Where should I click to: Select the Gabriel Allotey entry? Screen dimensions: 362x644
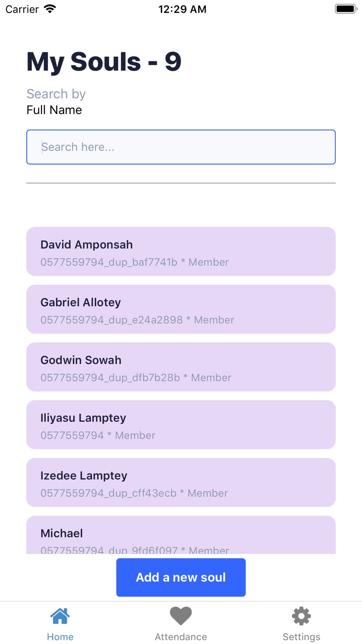pyautogui.click(x=181, y=309)
